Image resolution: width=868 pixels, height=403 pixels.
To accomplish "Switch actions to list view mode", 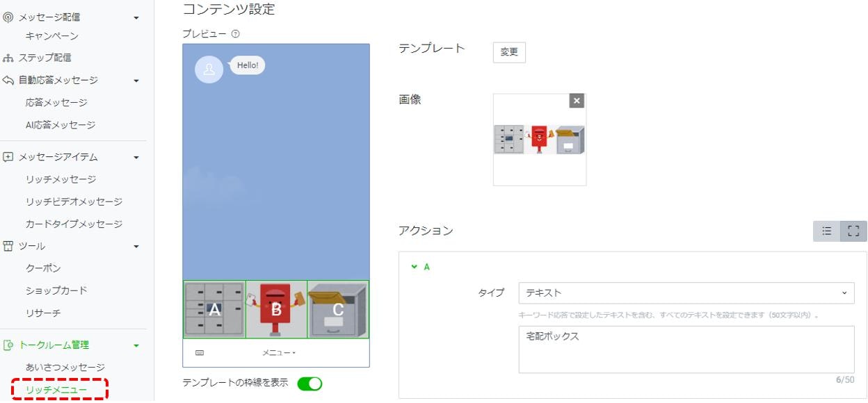I will click(x=826, y=231).
